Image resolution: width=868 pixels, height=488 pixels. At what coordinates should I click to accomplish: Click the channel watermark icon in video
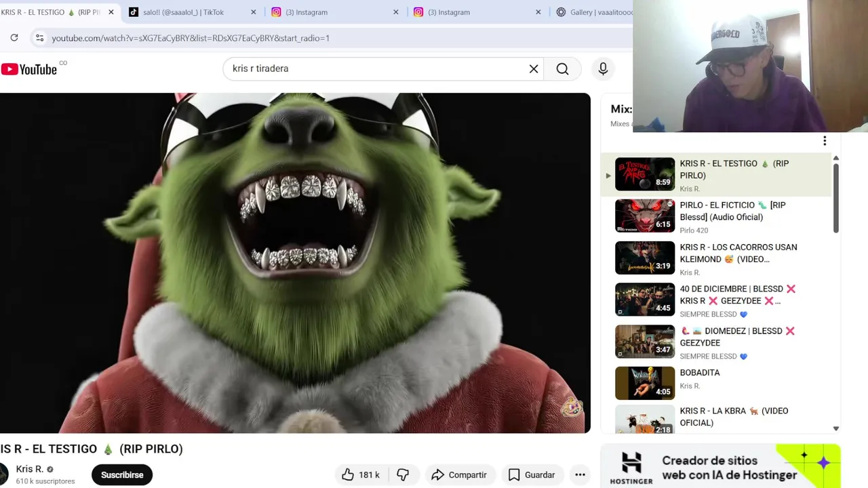click(x=572, y=408)
